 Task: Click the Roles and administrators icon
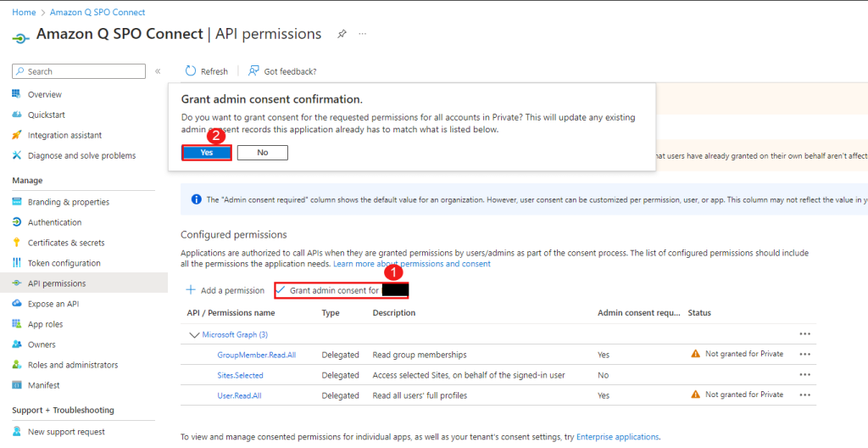17,365
